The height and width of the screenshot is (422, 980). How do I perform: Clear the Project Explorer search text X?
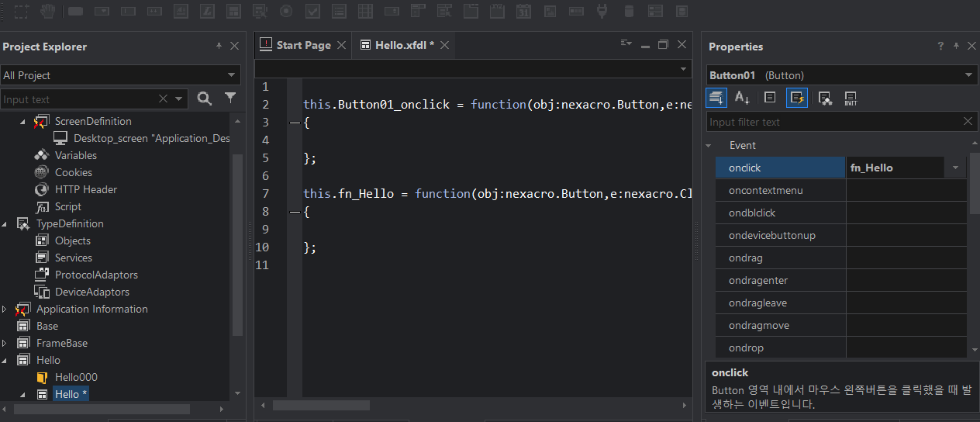(163, 99)
